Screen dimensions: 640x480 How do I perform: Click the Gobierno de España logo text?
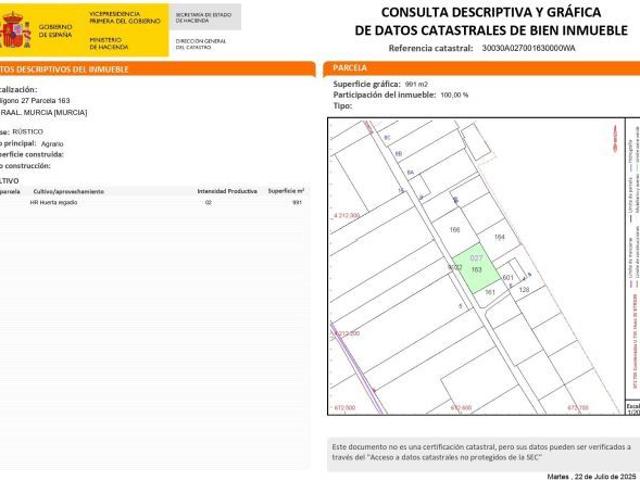tap(55, 30)
